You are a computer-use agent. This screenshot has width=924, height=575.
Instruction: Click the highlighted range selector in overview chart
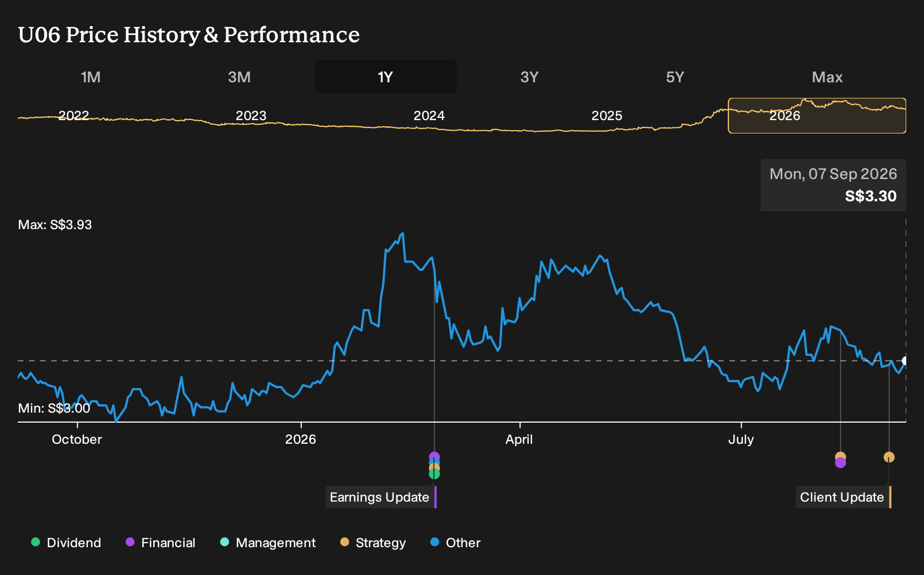(x=817, y=116)
